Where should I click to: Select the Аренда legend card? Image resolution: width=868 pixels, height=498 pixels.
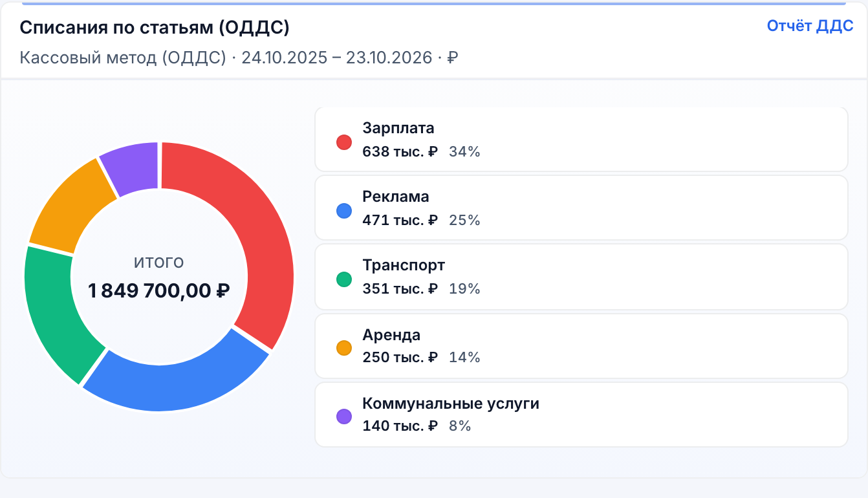[x=581, y=346]
